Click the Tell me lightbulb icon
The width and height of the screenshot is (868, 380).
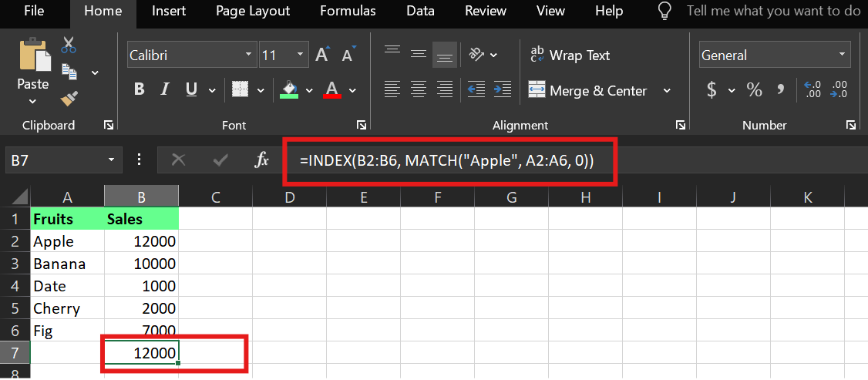664,12
